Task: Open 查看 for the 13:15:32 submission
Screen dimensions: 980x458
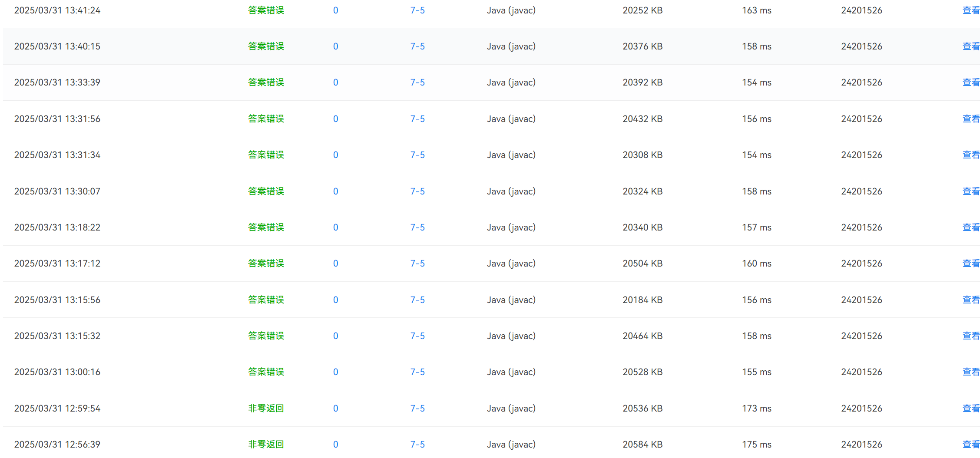Action: (971, 336)
